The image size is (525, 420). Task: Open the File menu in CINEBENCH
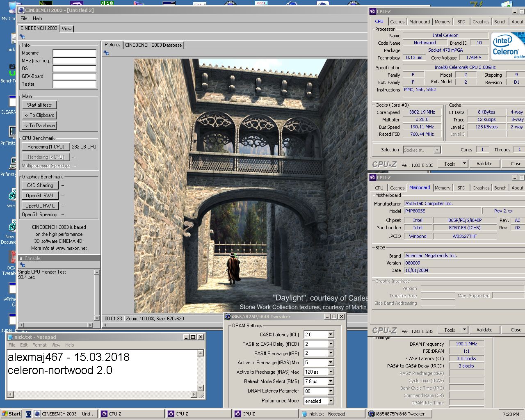coord(24,18)
